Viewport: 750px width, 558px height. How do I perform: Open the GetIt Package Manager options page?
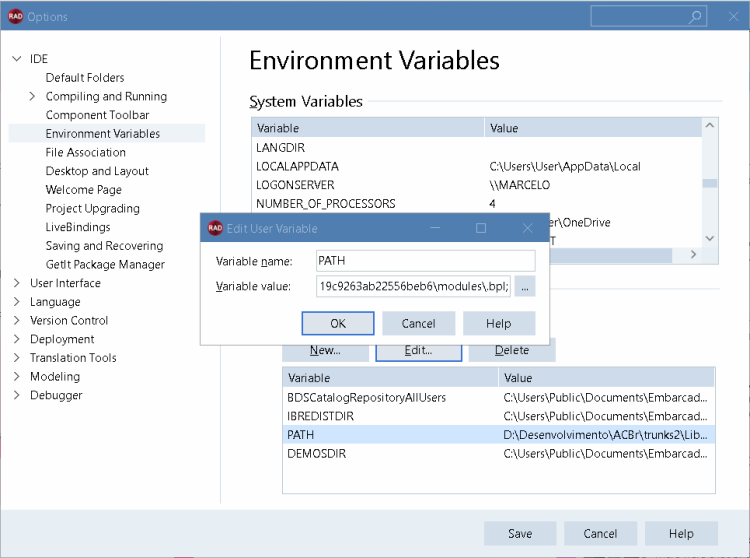pyautogui.click(x=105, y=264)
